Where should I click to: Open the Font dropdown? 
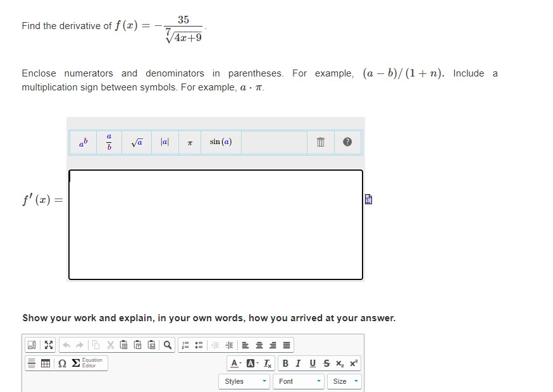pyautogui.click(x=297, y=381)
